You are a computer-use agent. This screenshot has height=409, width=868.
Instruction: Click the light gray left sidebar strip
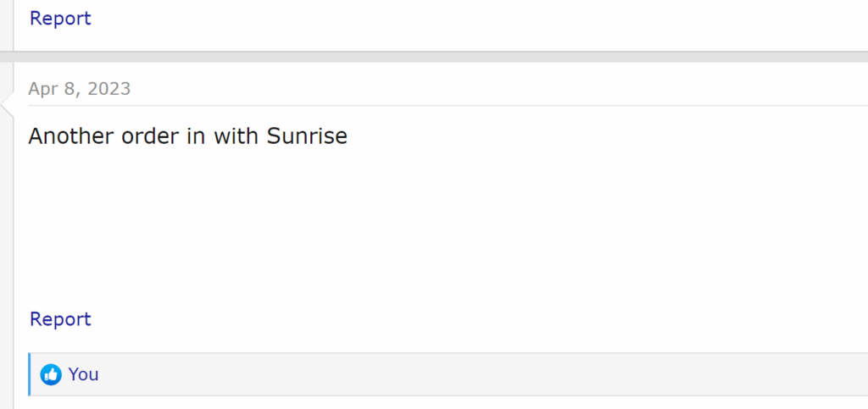6,254
